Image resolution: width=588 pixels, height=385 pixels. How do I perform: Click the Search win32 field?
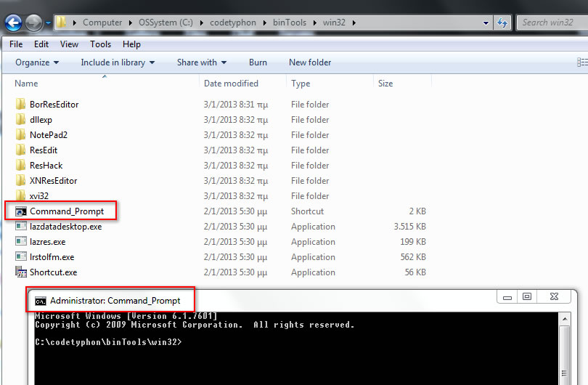pos(551,23)
